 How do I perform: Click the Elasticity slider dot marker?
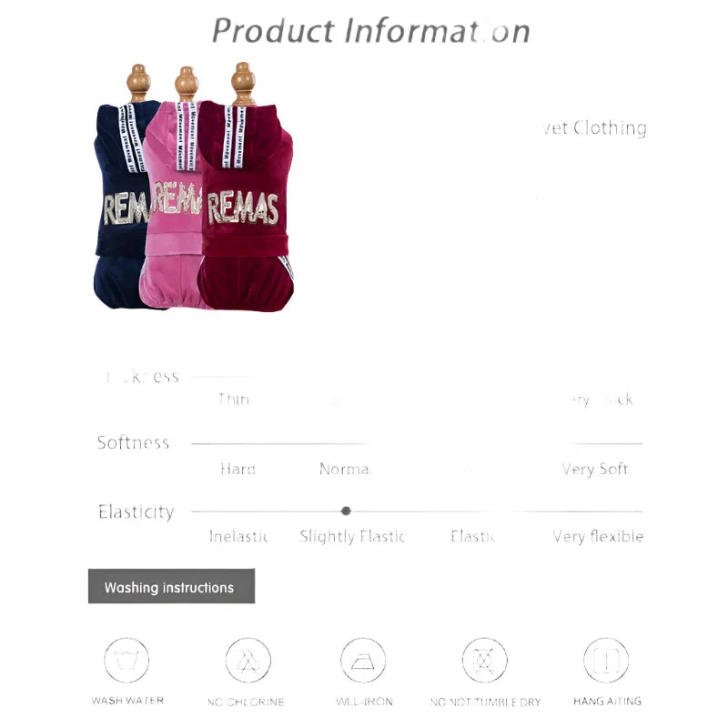tap(346, 511)
